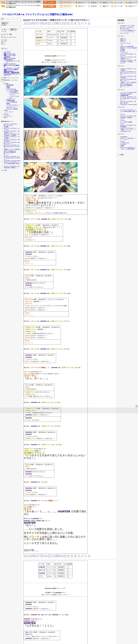Select the "and" search mode radio button
138x644 pixels.
click(x=5, y=29)
